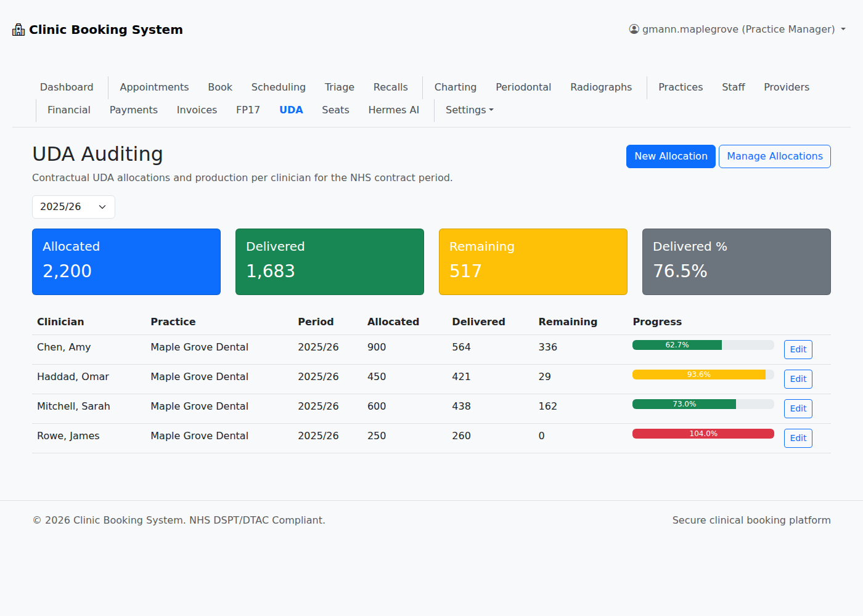Switch to the Triage page
The height and width of the screenshot is (616, 863).
[339, 87]
